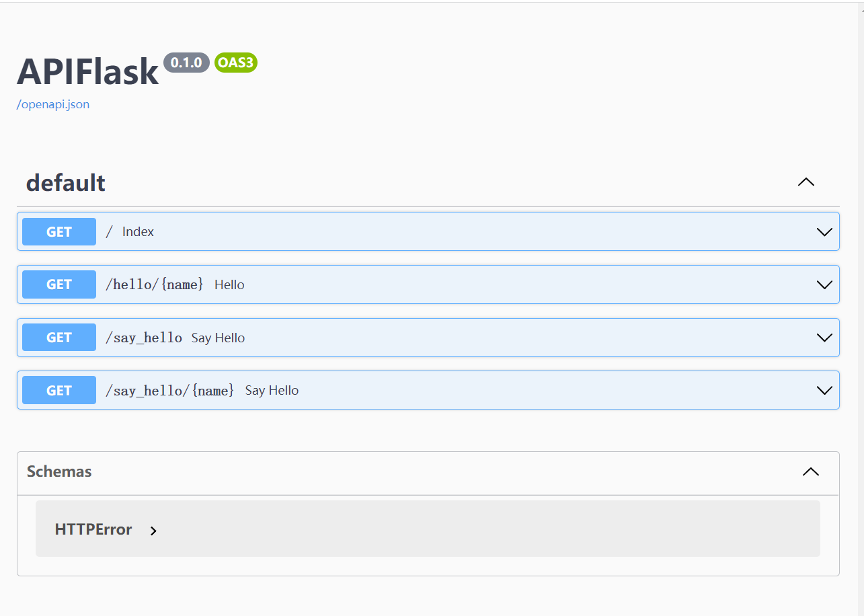864x616 pixels.
Task: Click the /hello/{name} endpoint path text
Action: (154, 284)
